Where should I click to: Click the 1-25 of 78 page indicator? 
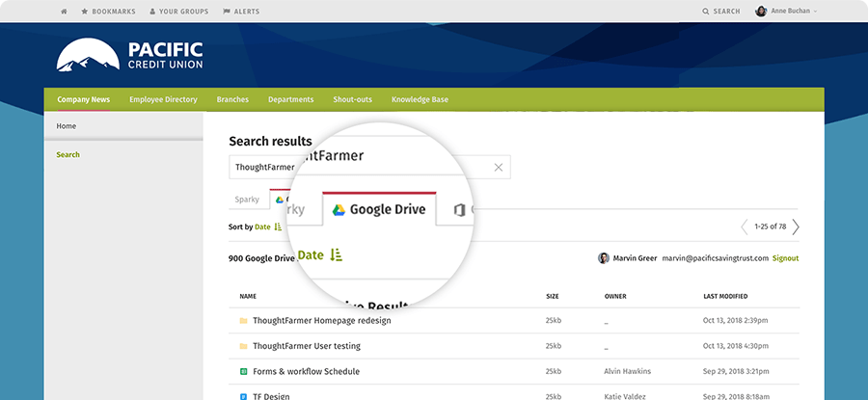click(770, 227)
